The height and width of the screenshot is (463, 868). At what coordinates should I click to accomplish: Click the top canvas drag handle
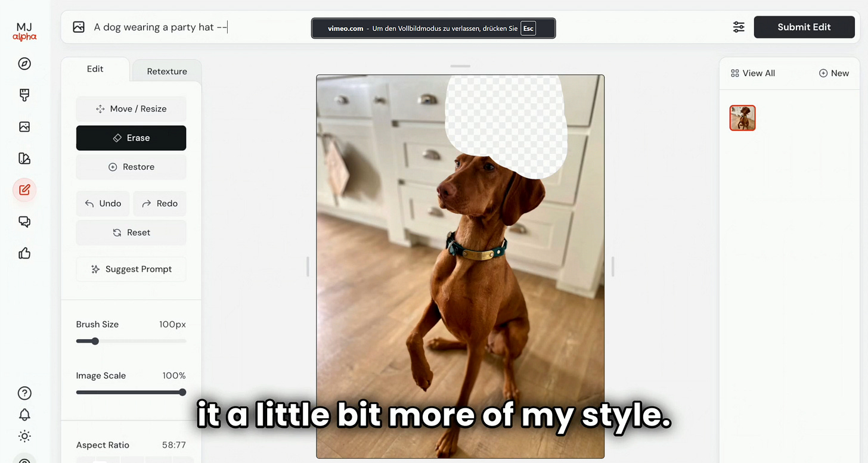(x=460, y=66)
